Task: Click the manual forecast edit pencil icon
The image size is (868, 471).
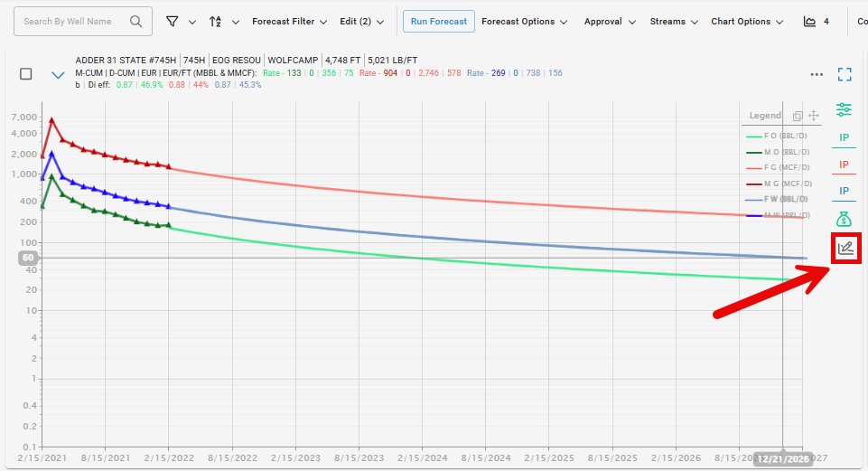Action: point(845,249)
